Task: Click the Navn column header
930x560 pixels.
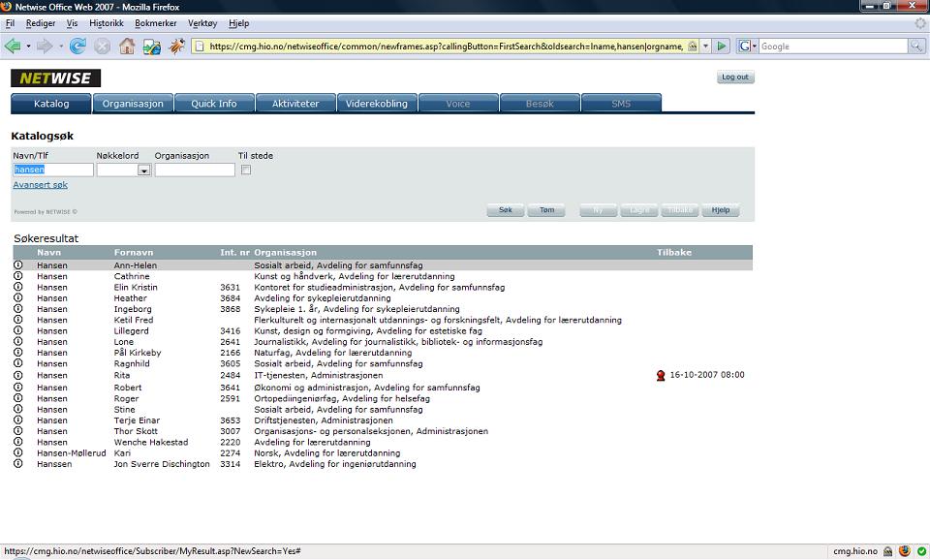Action: pyautogui.click(x=48, y=252)
